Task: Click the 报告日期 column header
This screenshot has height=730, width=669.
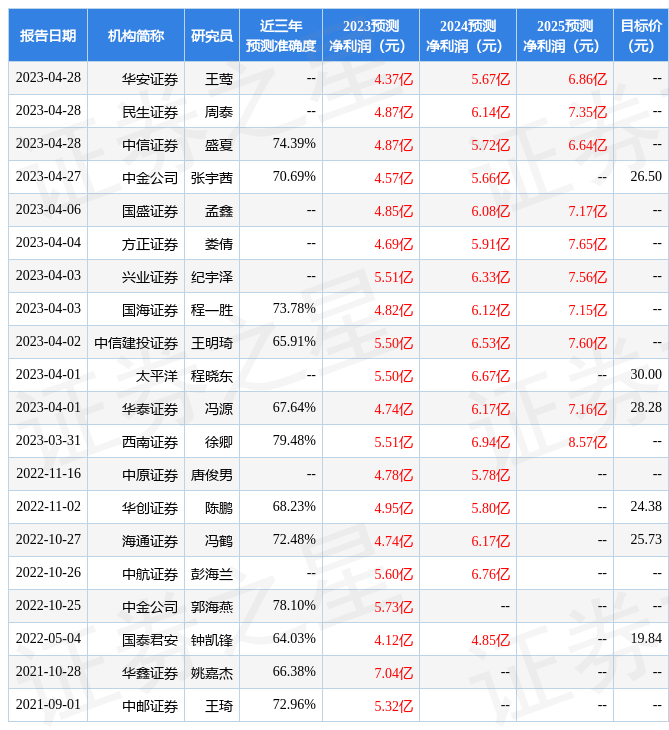Action: point(47,35)
